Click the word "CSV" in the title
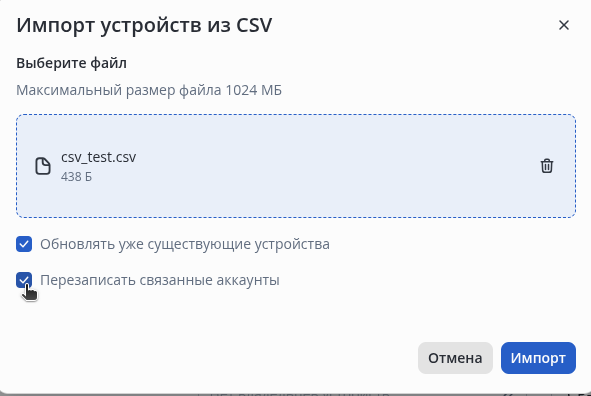The height and width of the screenshot is (396, 591). click(x=254, y=26)
